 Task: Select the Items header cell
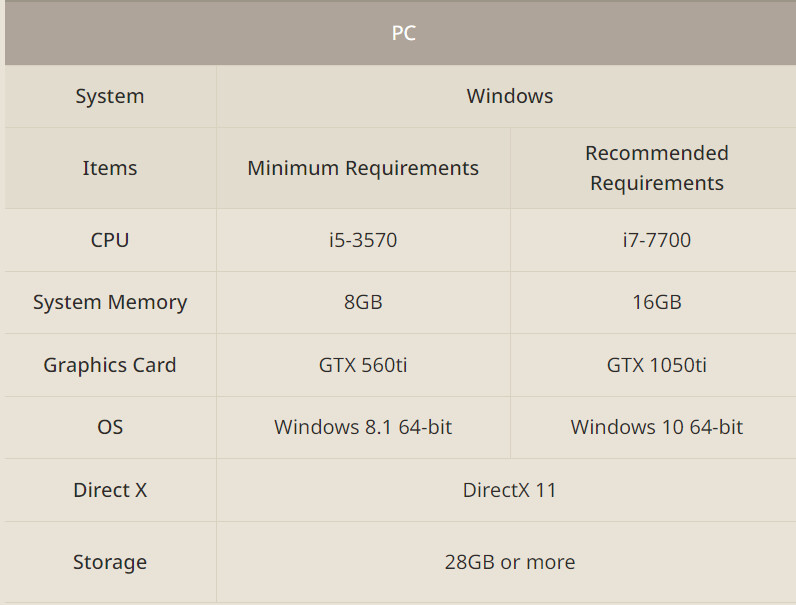110,168
